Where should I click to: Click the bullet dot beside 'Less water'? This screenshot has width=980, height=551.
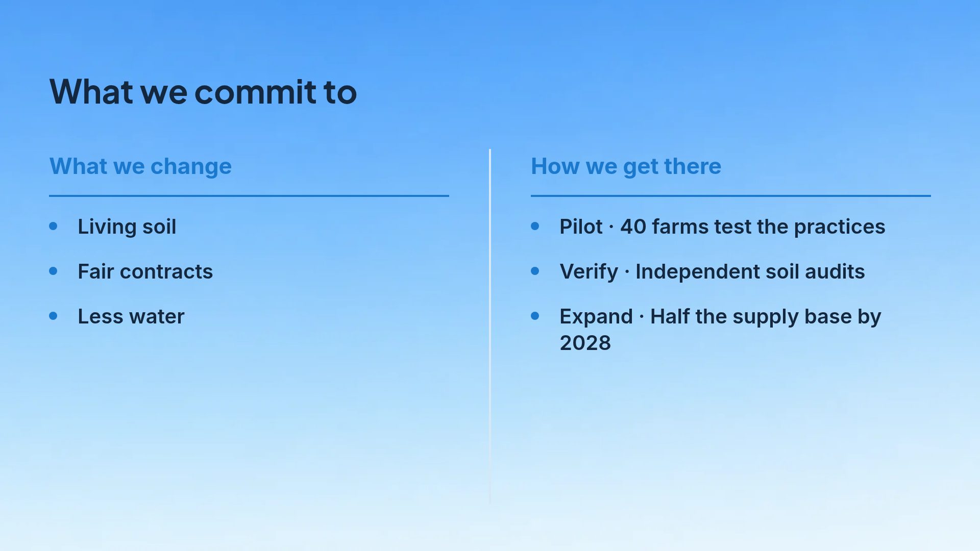(x=53, y=316)
